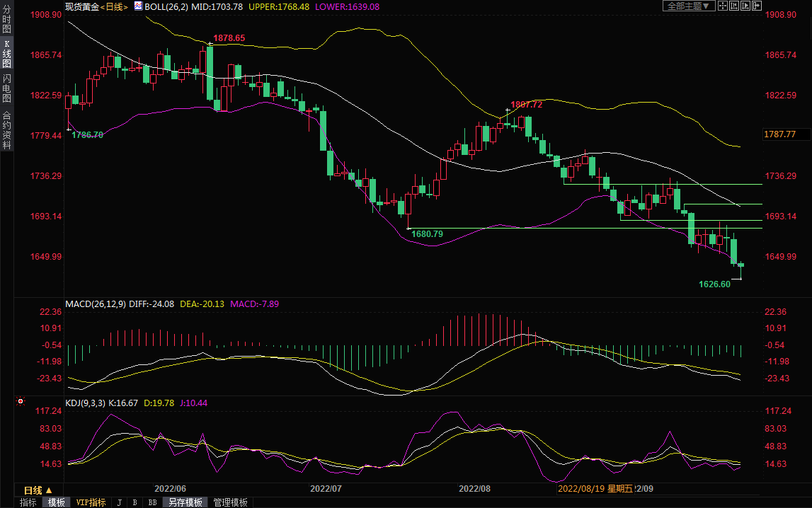Click the jump-to-start chart icon
Screen dimensions: 812x508
(734, 6)
